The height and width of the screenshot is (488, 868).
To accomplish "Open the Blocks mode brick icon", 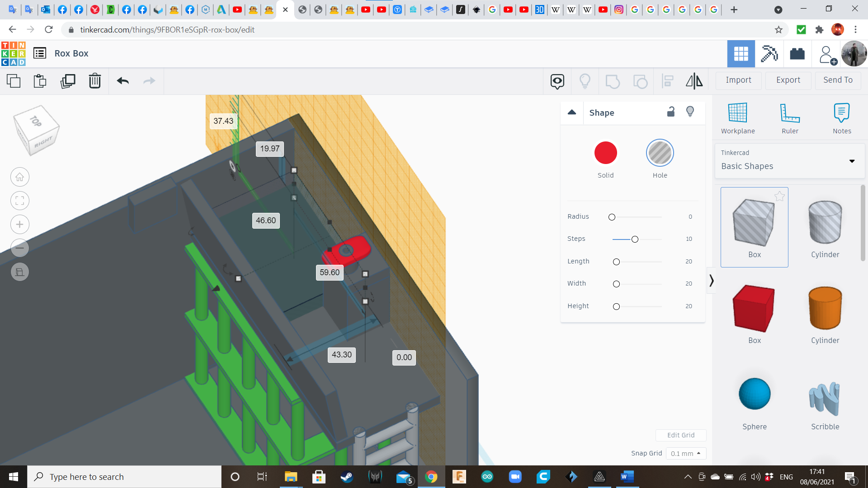I will [797, 54].
